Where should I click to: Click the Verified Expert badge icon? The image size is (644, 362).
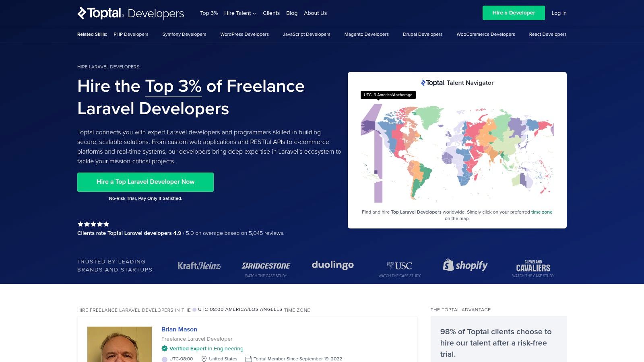[164, 348]
